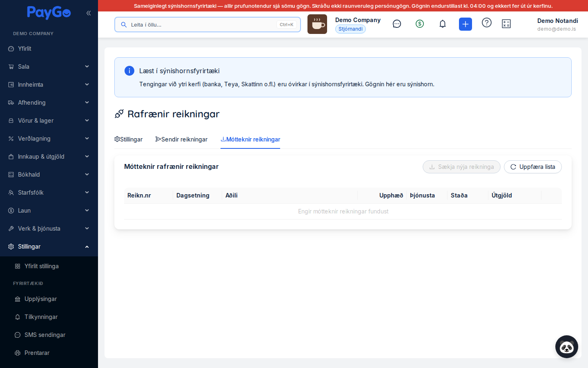Collapse the Stillingar sidebar section

(49, 247)
